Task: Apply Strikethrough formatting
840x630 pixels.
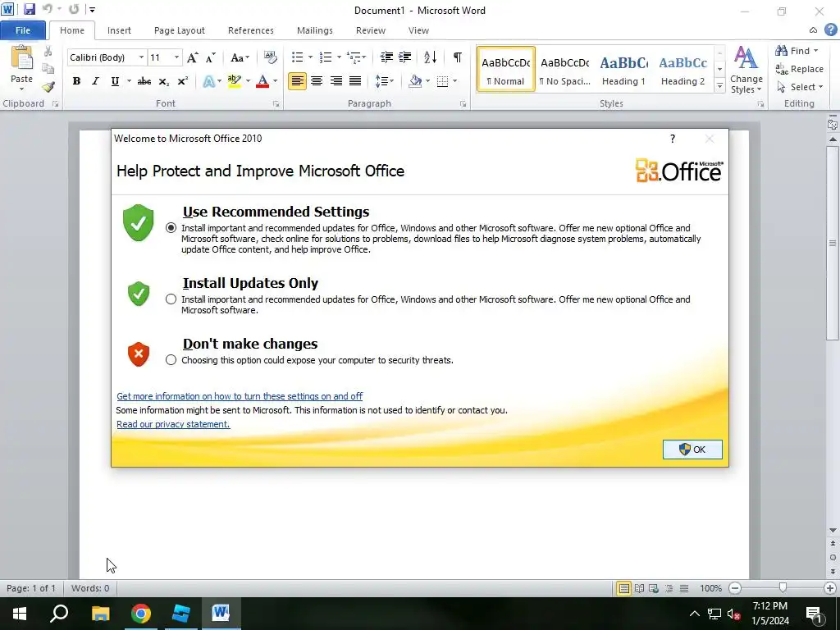Action: click(144, 81)
